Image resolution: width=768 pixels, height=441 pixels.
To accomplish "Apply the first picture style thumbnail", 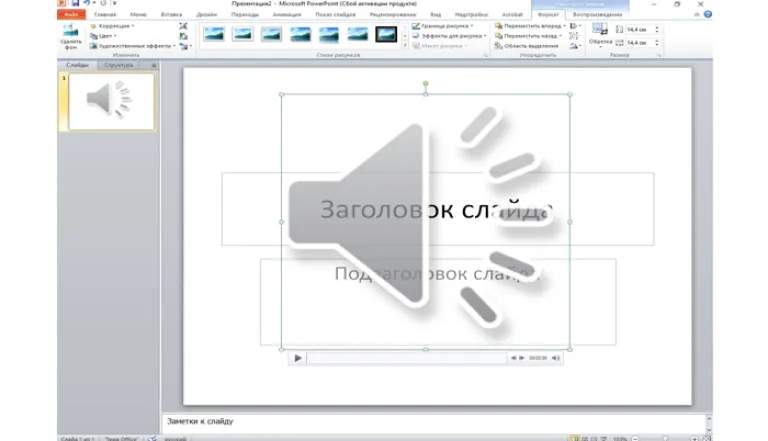I will (x=214, y=34).
